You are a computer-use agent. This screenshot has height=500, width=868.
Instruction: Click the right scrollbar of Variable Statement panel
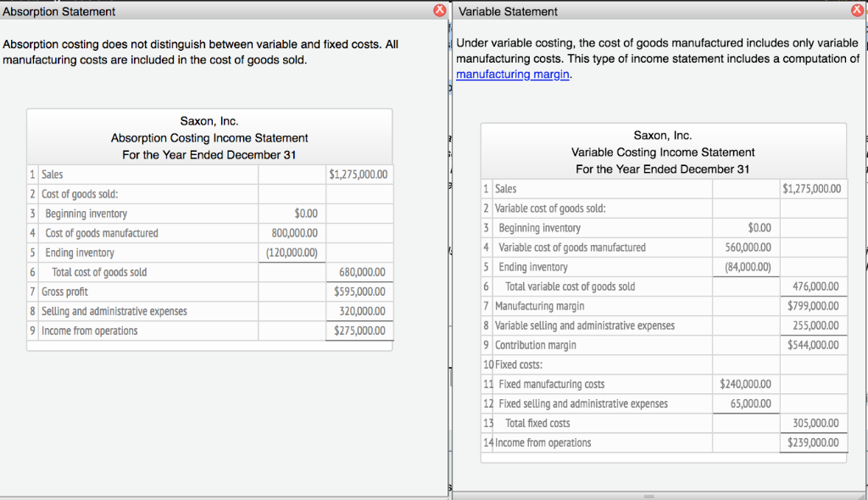(864, 254)
